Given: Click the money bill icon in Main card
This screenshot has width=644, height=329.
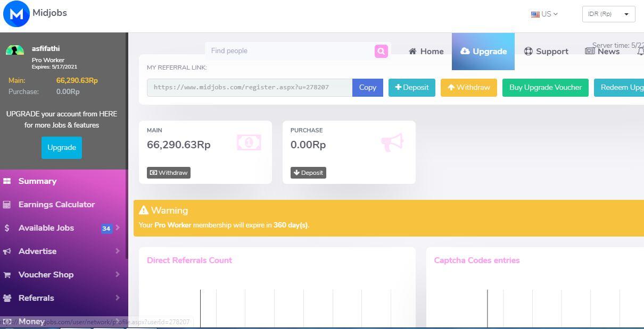Looking at the screenshot, I should coord(249,142).
